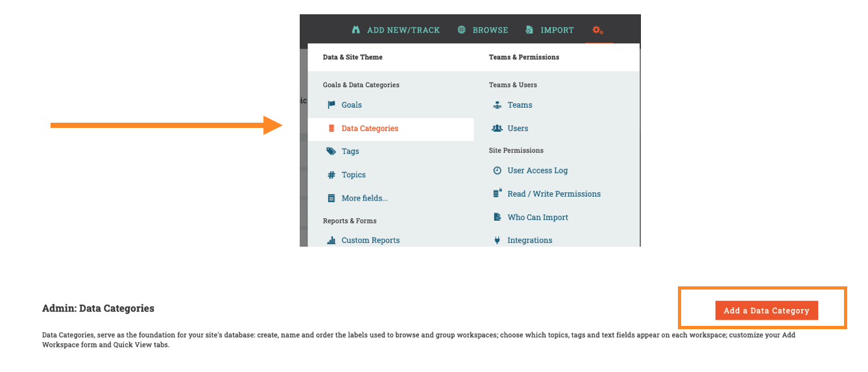Screen dimensions: 868x372
Task: Click the globe icon next to Browse
Action: (461, 30)
